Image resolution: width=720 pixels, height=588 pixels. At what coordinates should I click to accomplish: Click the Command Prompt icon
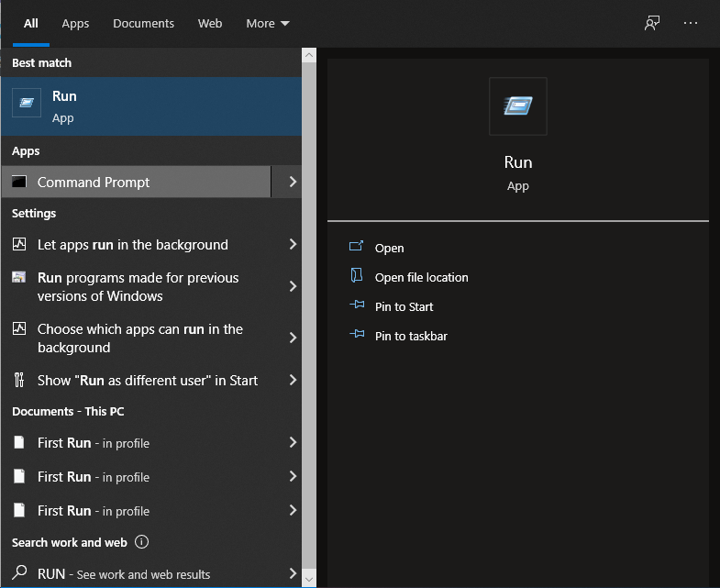click(19, 181)
